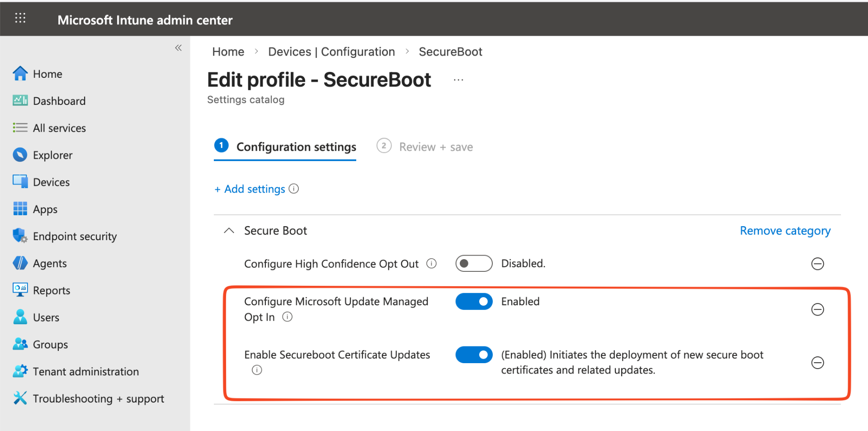The height and width of the screenshot is (431, 868).
Task: Collapse the Secure Boot category
Action: 229,230
